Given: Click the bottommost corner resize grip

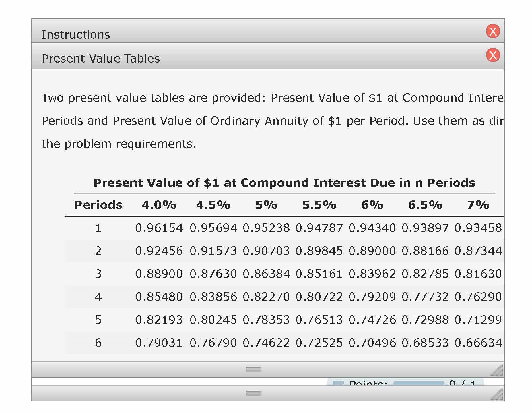Looking at the screenshot, I should [497, 395].
